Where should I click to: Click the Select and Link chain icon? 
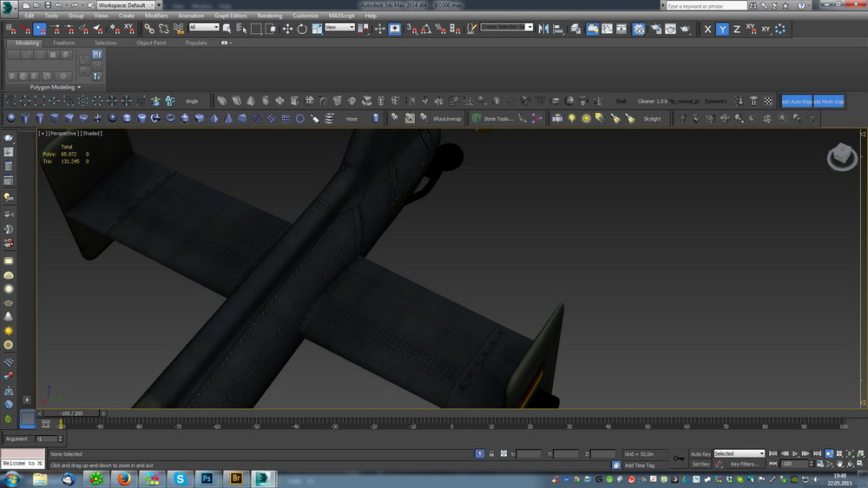149,29
